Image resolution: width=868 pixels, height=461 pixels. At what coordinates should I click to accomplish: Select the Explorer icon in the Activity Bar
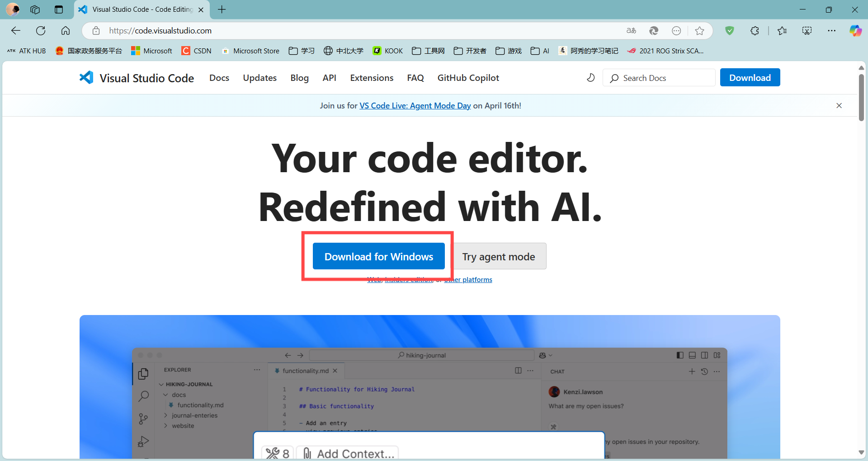click(143, 373)
